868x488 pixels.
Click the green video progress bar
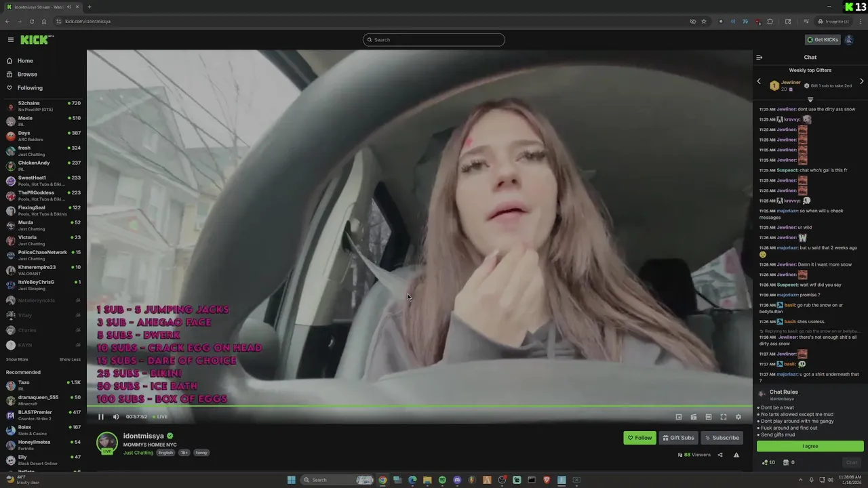point(419,407)
